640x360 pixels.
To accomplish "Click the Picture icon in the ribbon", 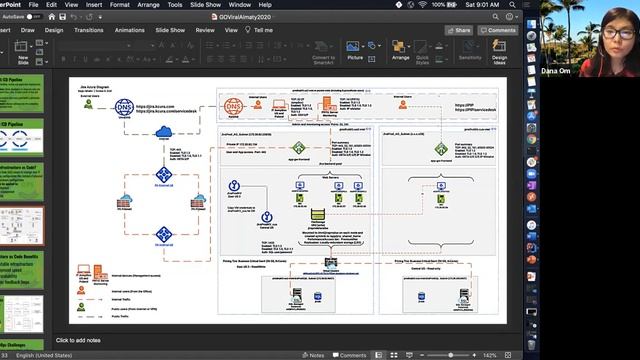I will click(x=353, y=46).
